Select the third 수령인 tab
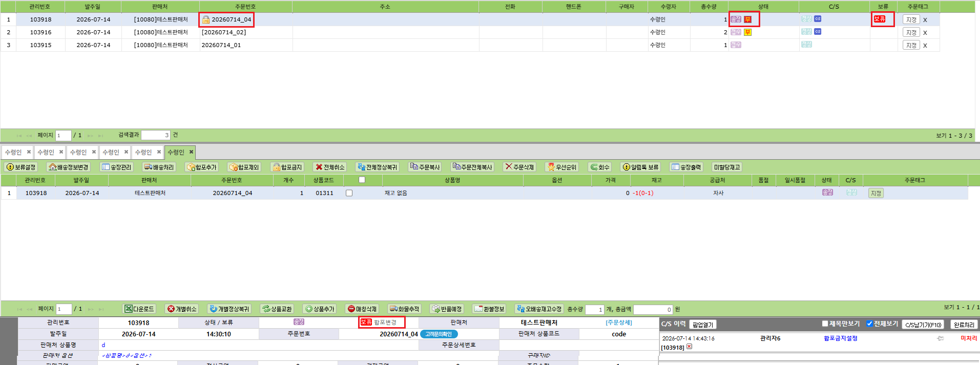The image size is (980, 365). coord(78,152)
